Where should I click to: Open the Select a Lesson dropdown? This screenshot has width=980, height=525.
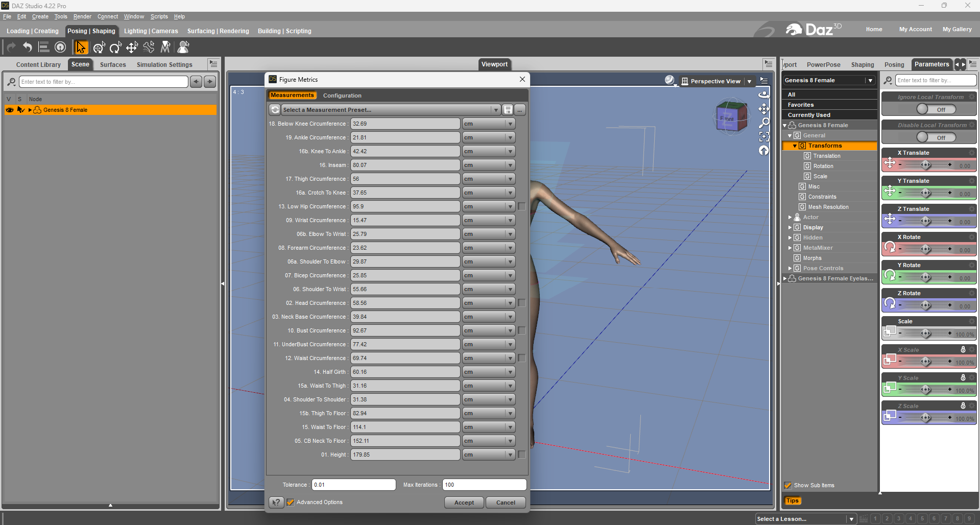[805, 519]
